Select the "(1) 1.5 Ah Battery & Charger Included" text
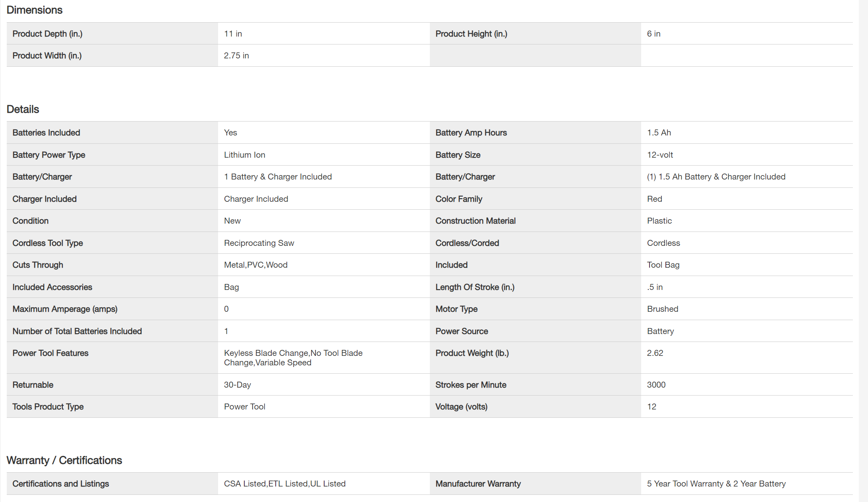868x502 pixels. point(716,177)
